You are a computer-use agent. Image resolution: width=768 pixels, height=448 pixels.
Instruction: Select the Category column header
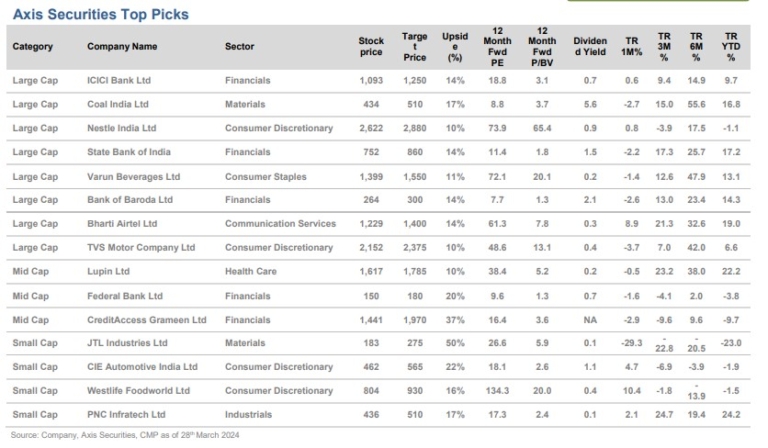pos(33,46)
